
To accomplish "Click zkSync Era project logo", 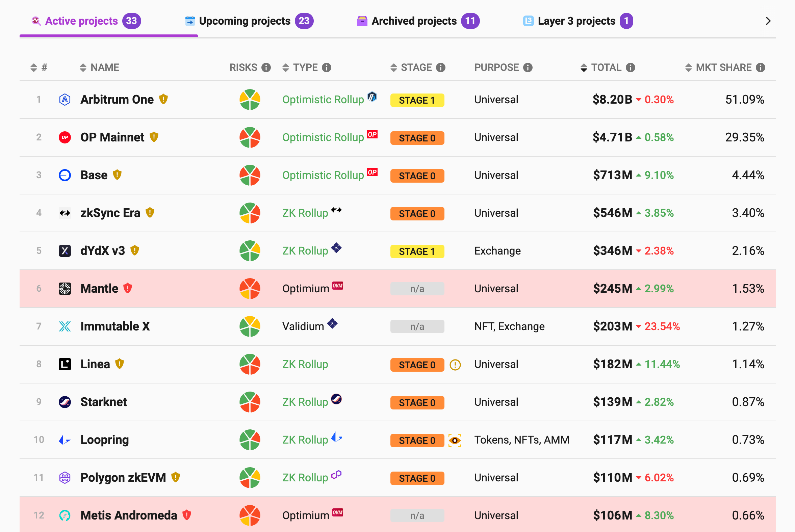I will (x=65, y=213).
